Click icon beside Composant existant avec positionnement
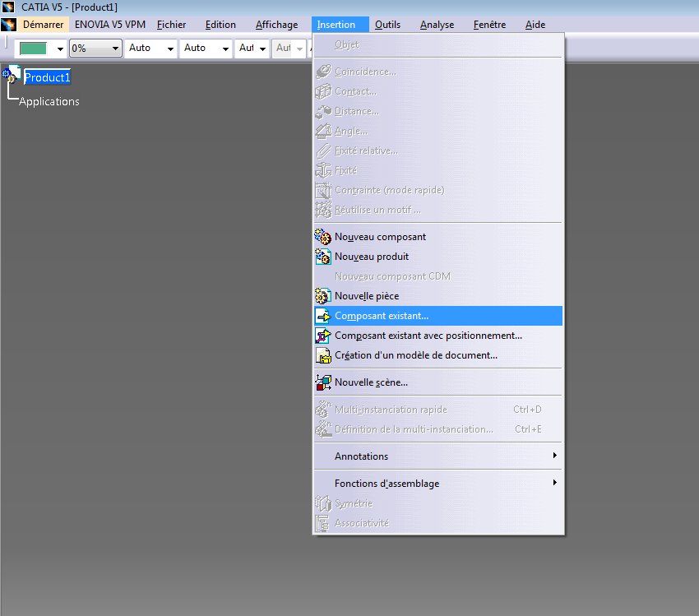The width and height of the screenshot is (699, 616). pyautogui.click(x=322, y=336)
